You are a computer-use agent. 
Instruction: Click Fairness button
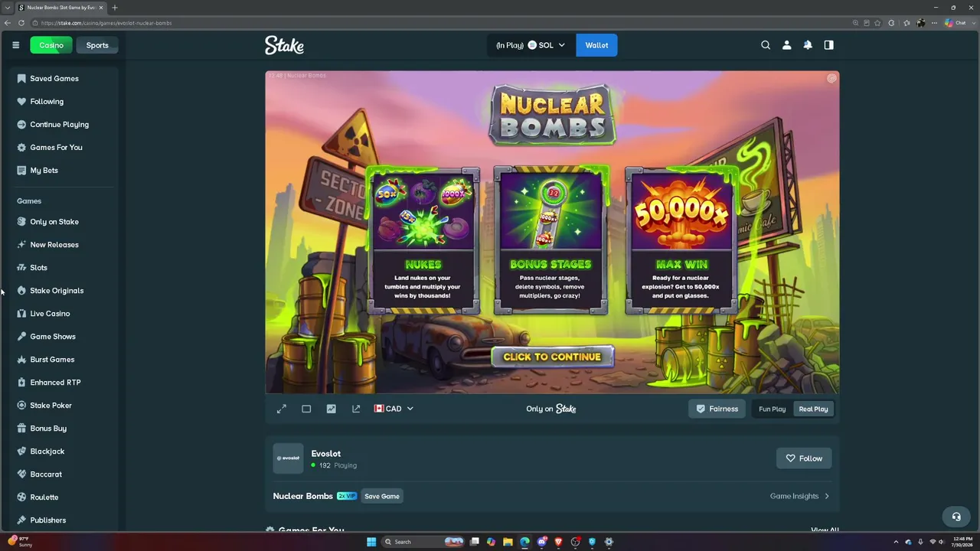[x=717, y=409]
